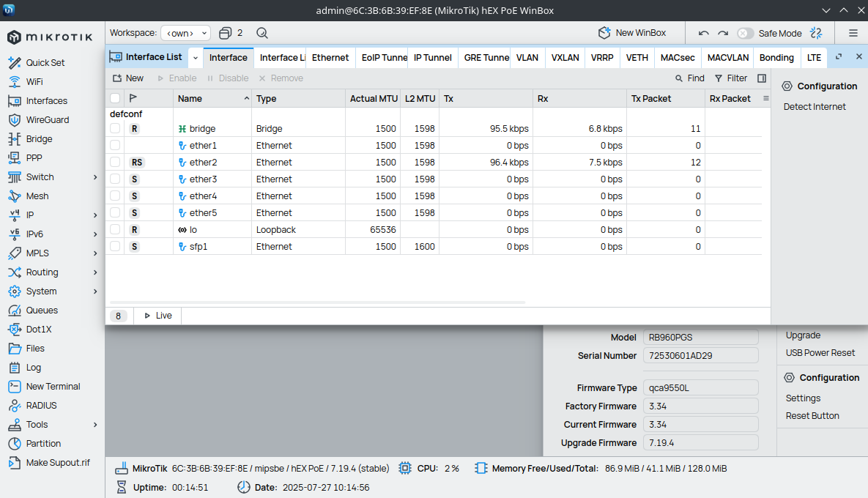Click the Serial Number field
868x498 pixels.
(x=700, y=356)
